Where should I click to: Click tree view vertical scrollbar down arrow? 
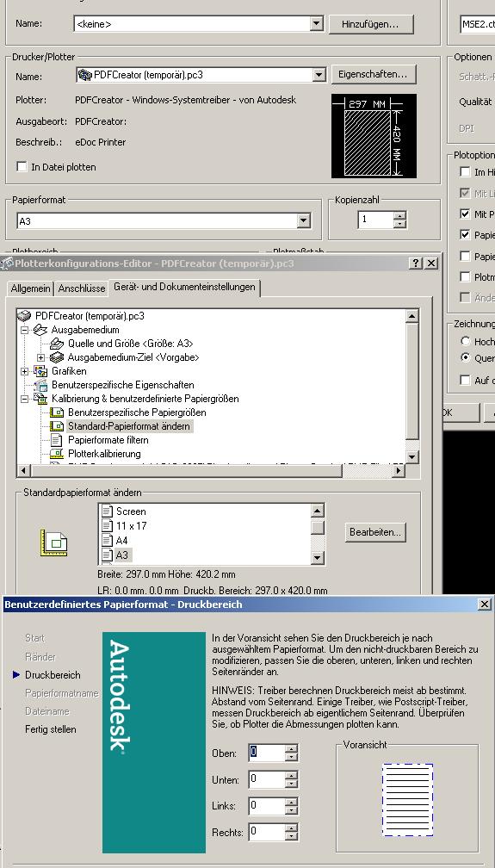coord(412,456)
